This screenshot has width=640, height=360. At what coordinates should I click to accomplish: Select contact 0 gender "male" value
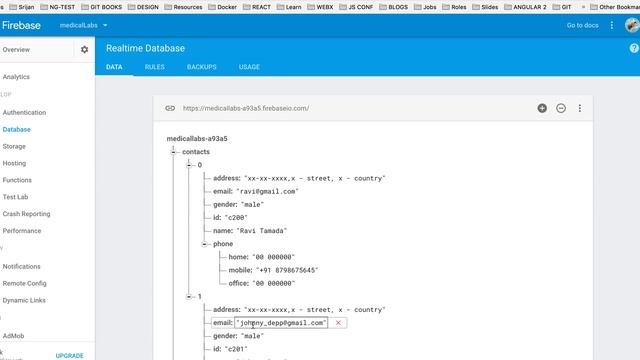[x=253, y=204]
